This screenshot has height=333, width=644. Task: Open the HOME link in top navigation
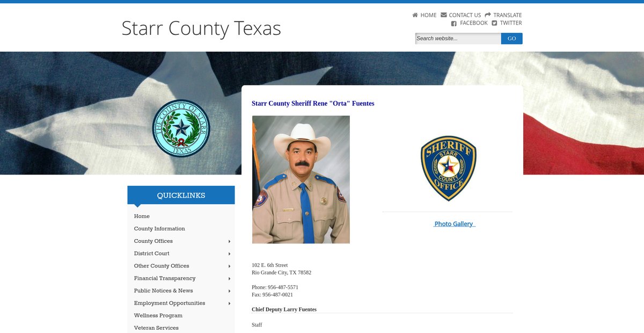[x=428, y=15]
